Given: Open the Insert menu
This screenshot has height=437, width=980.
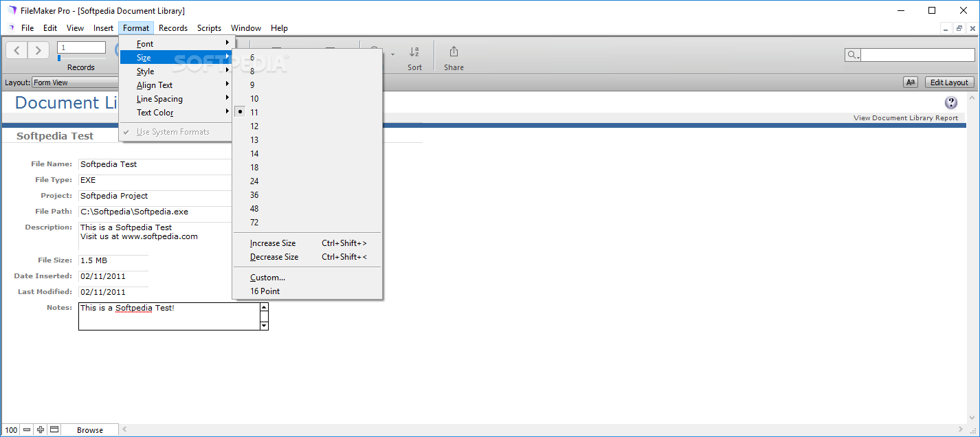Looking at the screenshot, I should click(104, 28).
